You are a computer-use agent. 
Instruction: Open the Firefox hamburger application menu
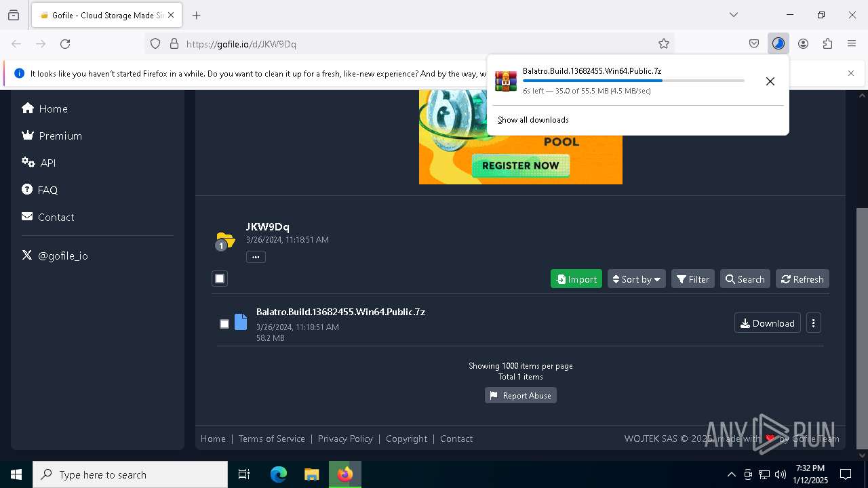click(x=852, y=44)
